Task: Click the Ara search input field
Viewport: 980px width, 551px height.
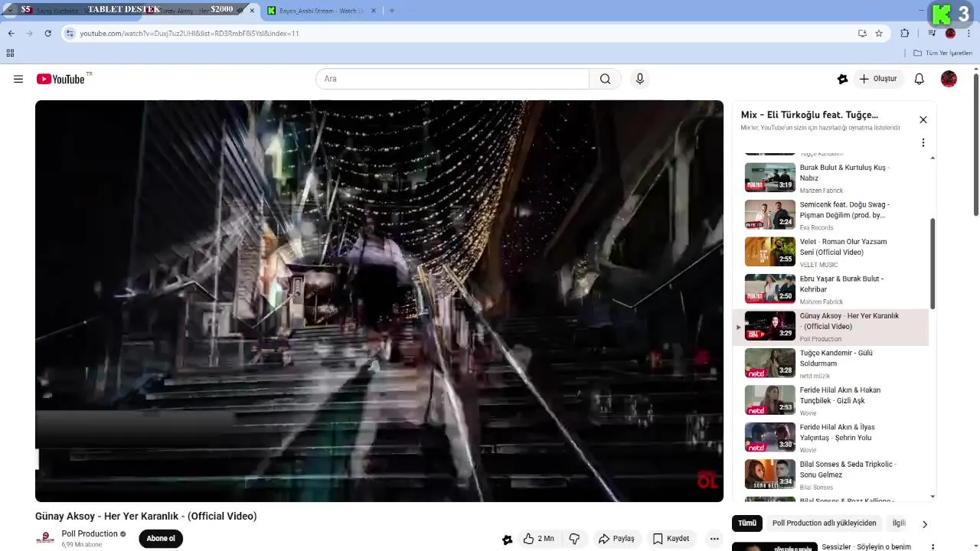Action: pyautogui.click(x=452, y=79)
